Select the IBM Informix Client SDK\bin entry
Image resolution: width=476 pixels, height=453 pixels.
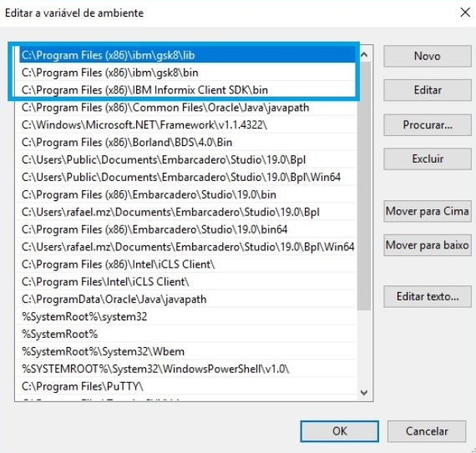[185, 90]
